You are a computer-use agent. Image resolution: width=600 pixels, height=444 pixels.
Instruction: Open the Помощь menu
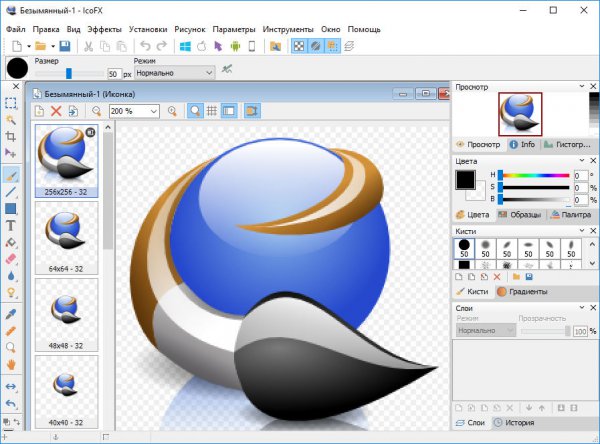(x=364, y=29)
